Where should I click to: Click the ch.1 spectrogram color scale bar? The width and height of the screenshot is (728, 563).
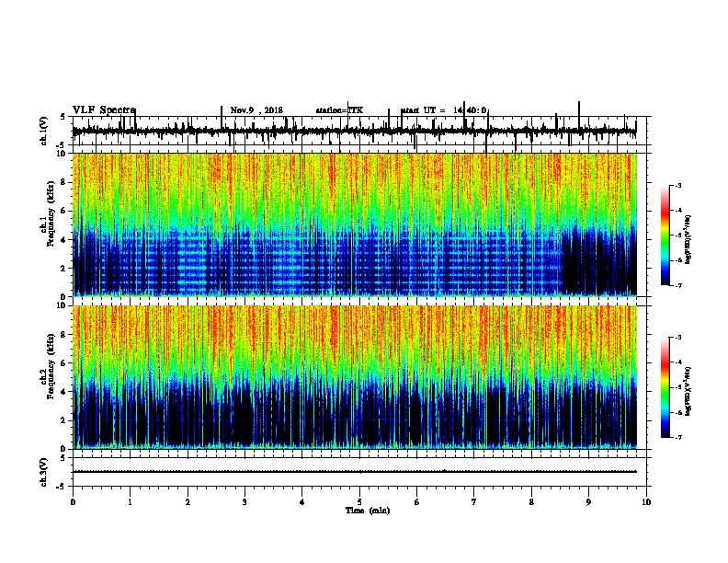tap(665, 236)
